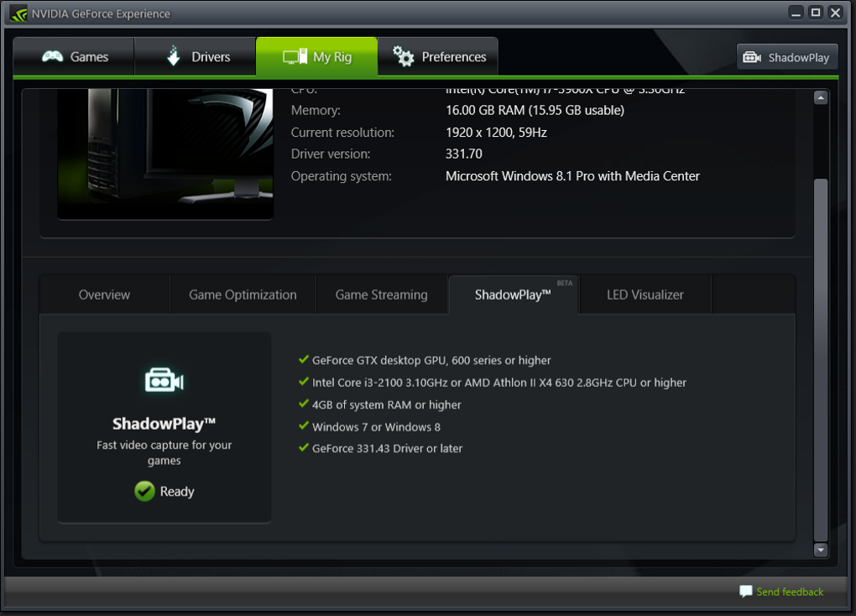Click the checkmark beside Windows 7 or Windows 8
Viewport: 856px width, 616px height.
tap(304, 426)
